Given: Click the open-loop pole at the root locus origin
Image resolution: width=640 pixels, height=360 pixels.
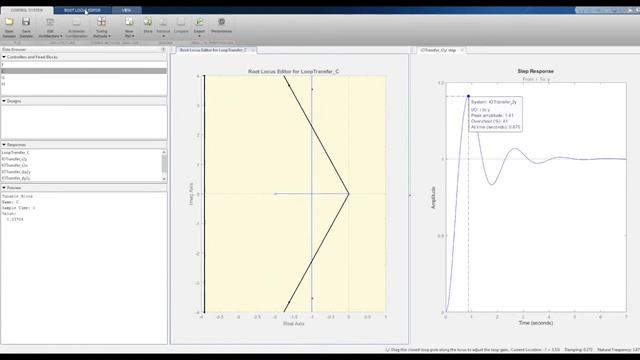Looking at the screenshot, I should [x=349, y=194].
